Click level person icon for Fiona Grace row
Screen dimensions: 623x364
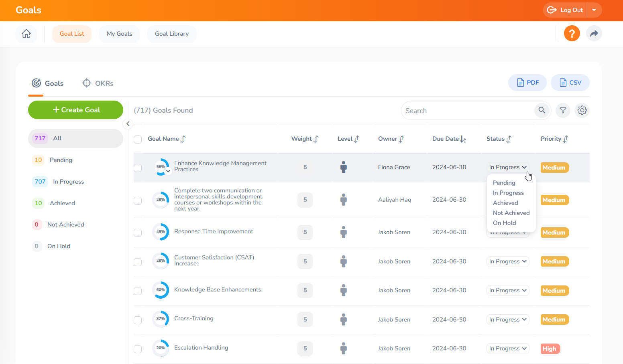tap(343, 167)
